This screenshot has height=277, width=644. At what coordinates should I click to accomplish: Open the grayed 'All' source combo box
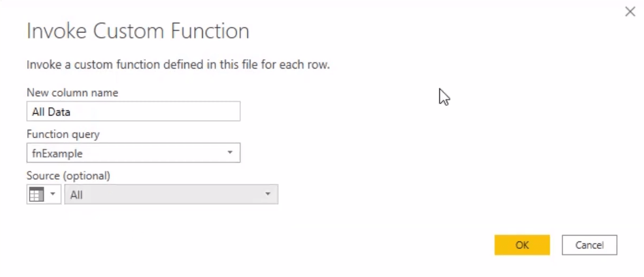pos(171,195)
